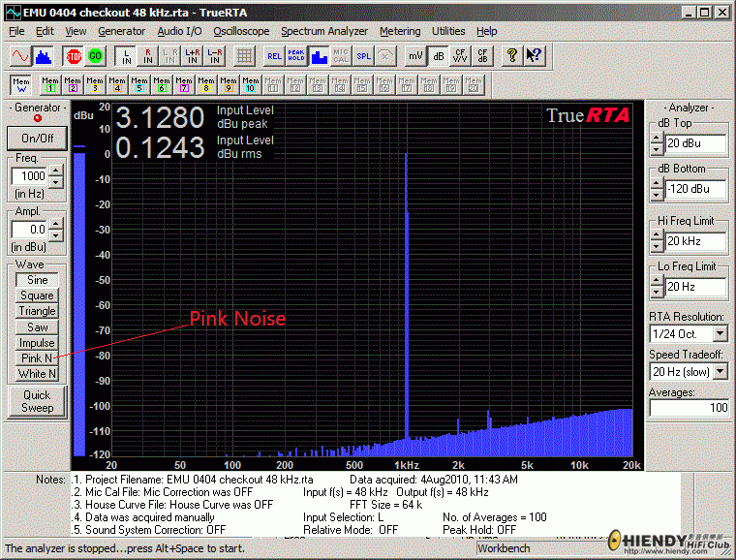Screen dimensions: 736x560
Task: Increase generator frequency with up arrow
Action: [56, 171]
